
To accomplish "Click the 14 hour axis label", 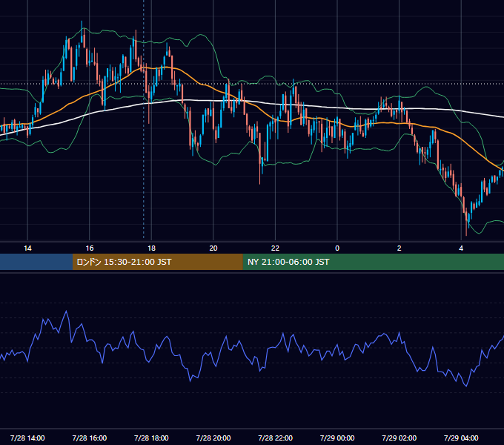I will (27, 248).
